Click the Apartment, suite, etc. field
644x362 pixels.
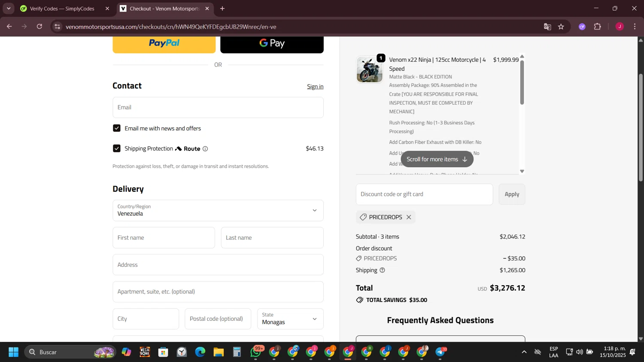(218, 292)
